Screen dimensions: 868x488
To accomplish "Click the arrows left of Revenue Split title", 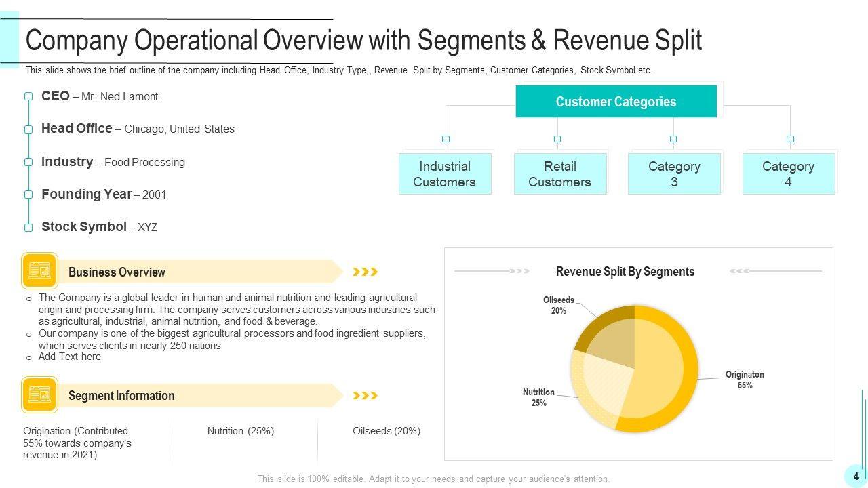I will pos(519,271).
